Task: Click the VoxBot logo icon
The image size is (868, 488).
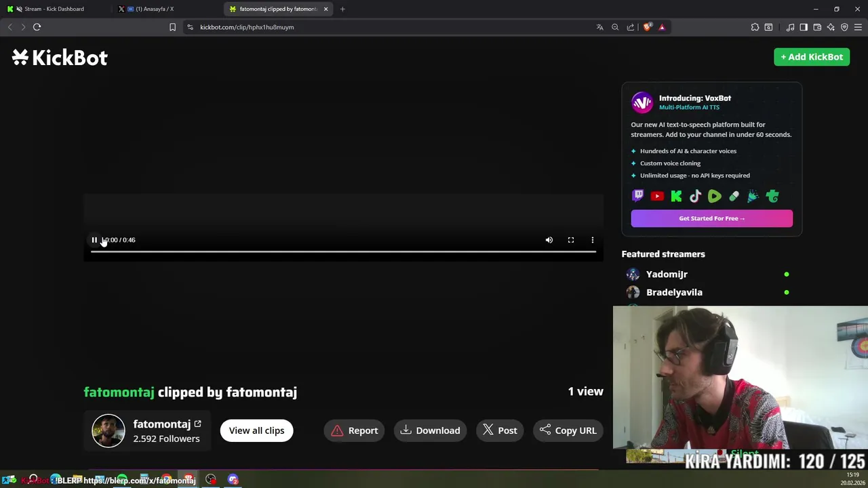Action: pyautogui.click(x=642, y=102)
